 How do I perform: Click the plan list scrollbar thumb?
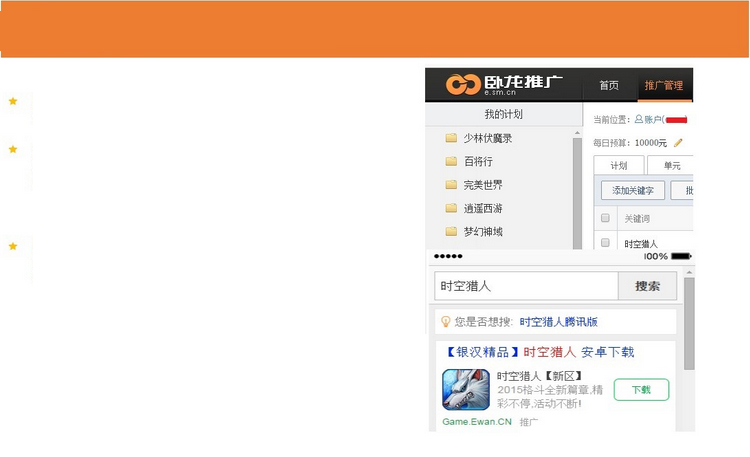[x=577, y=193]
